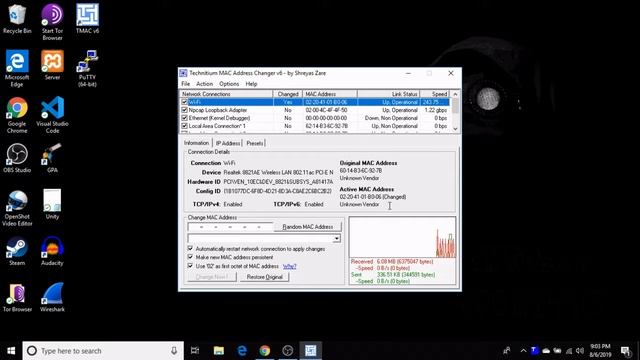Open the Unity desktop icon
The image size is (640, 360).
(x=52, y=204)
